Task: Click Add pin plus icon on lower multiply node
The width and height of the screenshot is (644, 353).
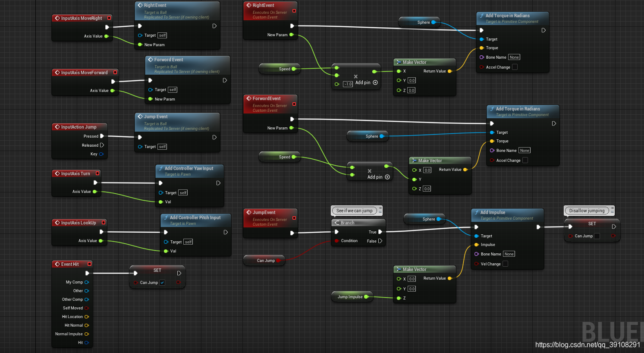Action: coord(387,177)
